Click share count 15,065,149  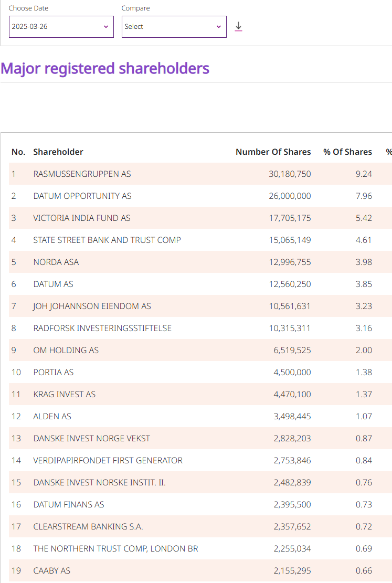tap(290, 240)
